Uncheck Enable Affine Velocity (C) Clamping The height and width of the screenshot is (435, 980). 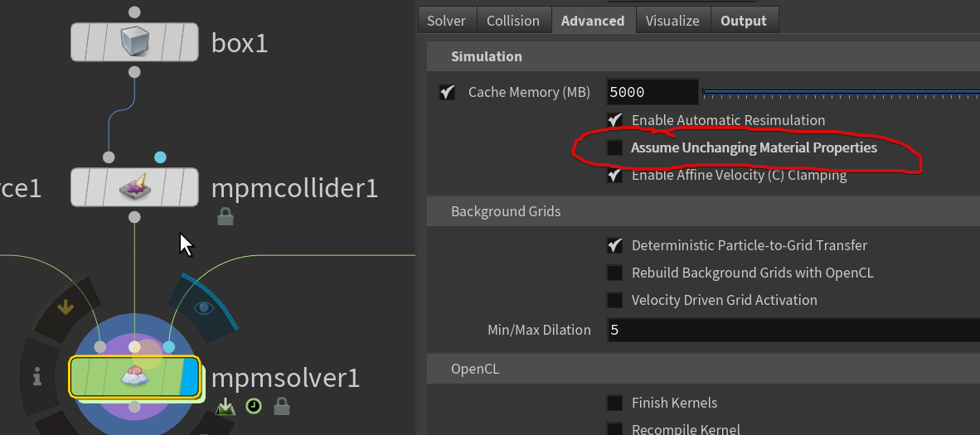615,175
